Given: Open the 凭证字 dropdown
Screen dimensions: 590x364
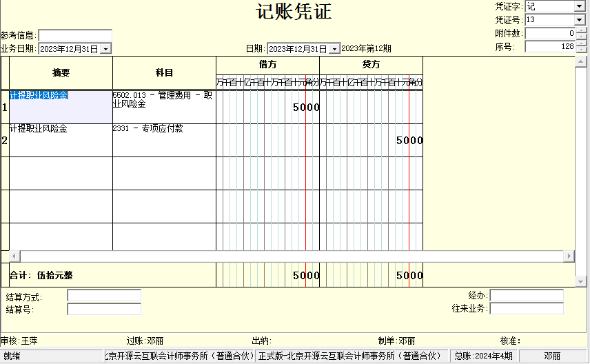Looking at the screenshot, I should 579,6.
